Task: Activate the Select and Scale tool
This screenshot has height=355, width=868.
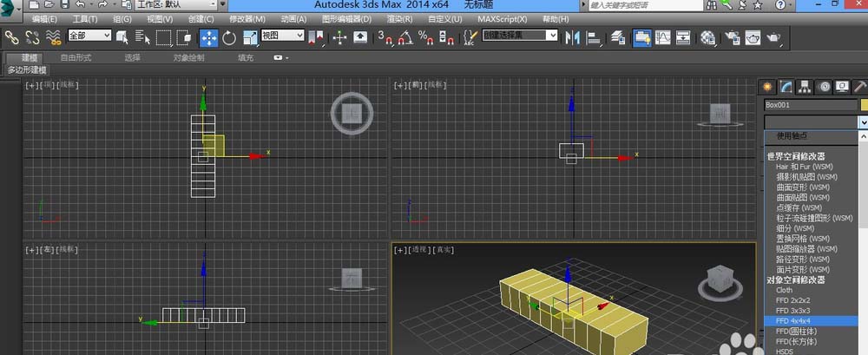Action: click(250, 37)
